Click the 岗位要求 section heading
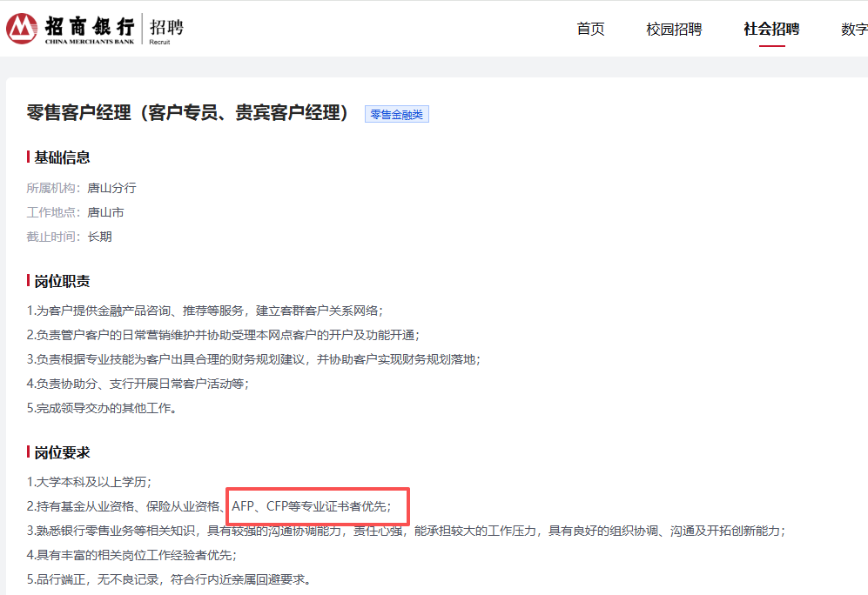Image resolution: width=868 pixels, height=595 pixels. pyautogui.click(x=62, y=452)
